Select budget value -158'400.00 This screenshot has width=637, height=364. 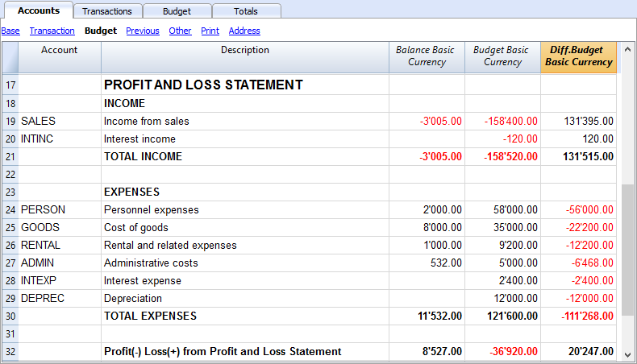[x=502, y=122]
